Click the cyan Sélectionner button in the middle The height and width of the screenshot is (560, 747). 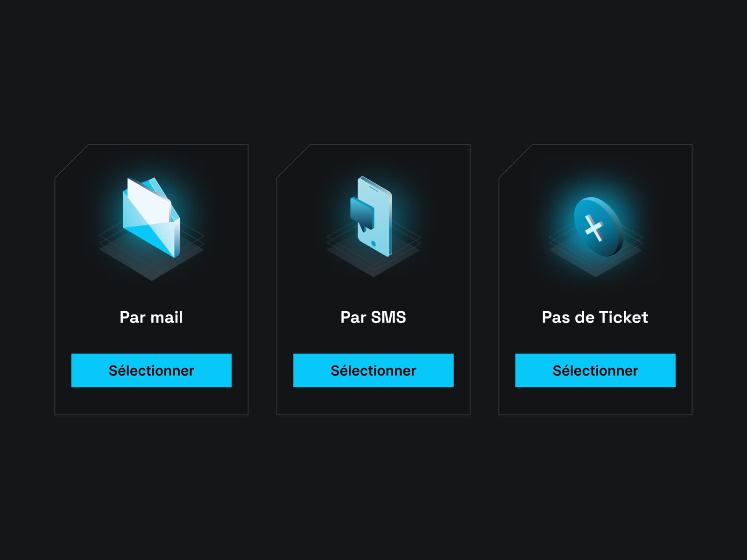click(x=373, y=371)
